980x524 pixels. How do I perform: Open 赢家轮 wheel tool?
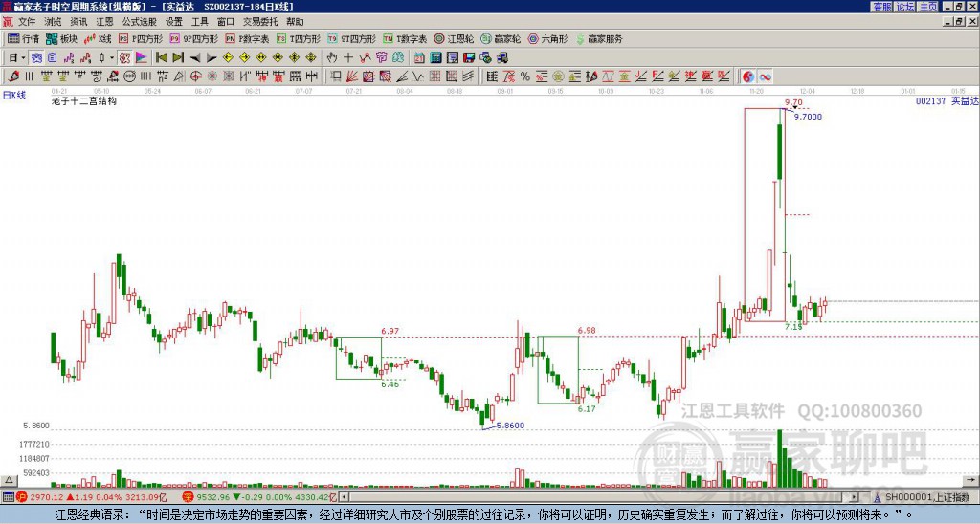tap(501, 38)
